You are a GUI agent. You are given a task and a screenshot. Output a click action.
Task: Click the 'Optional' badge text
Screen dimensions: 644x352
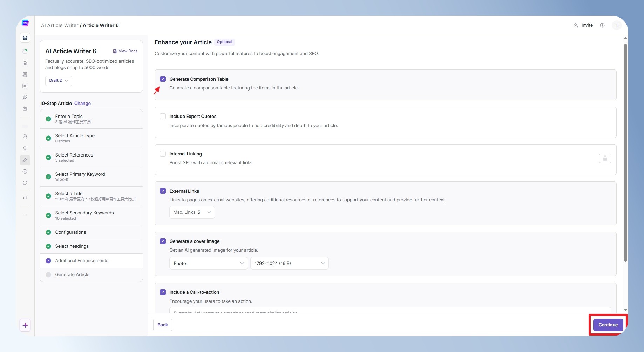pos(224,42)
